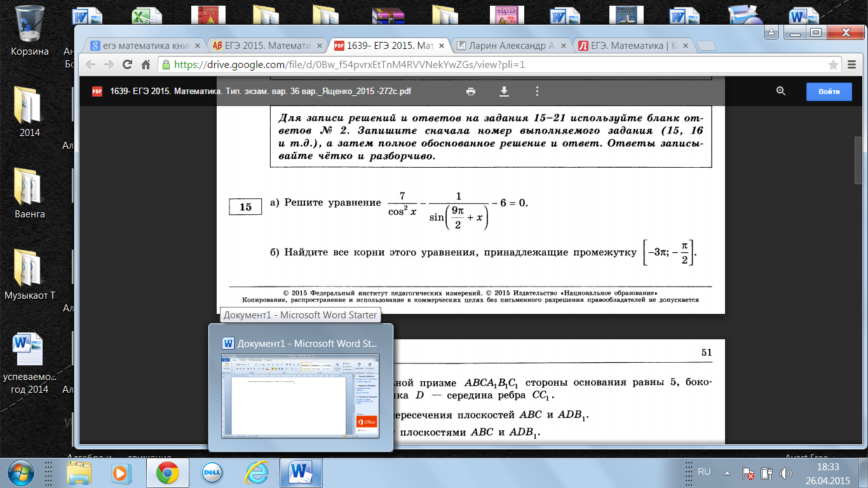Switch to 'Ларин Александр А' tab
Viewport: 868px width, 488px height.
(512, 46)
